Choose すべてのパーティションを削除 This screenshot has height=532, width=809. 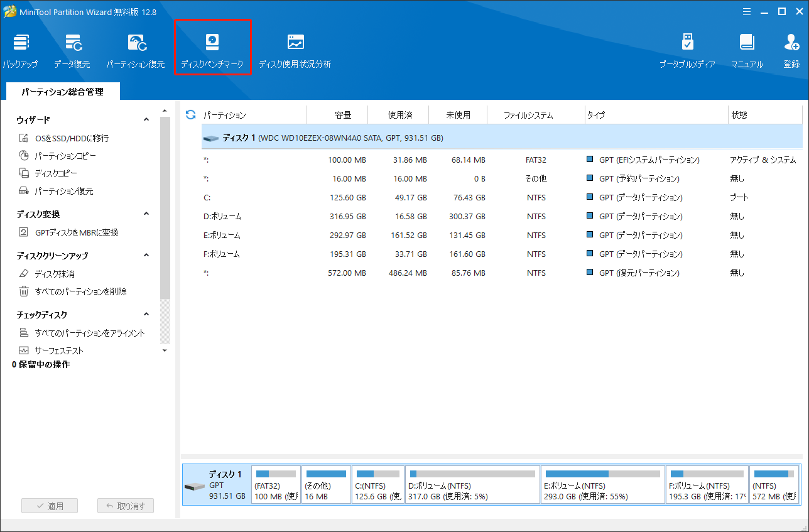click(73, 291)
